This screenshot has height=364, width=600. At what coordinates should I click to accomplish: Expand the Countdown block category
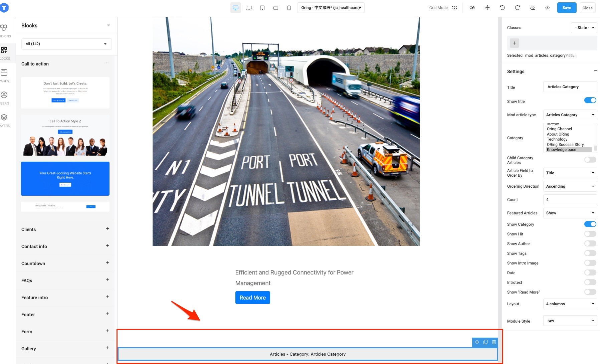click(108, 263)
